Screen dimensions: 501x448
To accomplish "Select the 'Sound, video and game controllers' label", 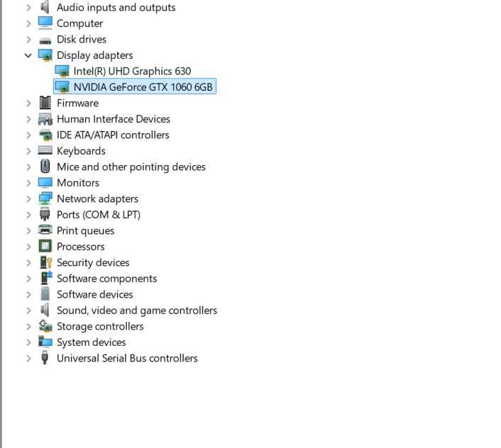I will (137, 310).
